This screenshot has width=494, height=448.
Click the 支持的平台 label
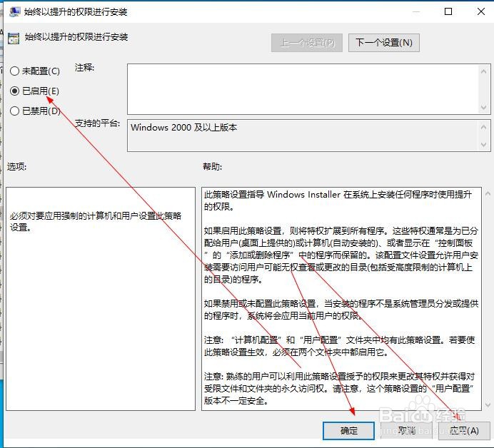point(97,123)
